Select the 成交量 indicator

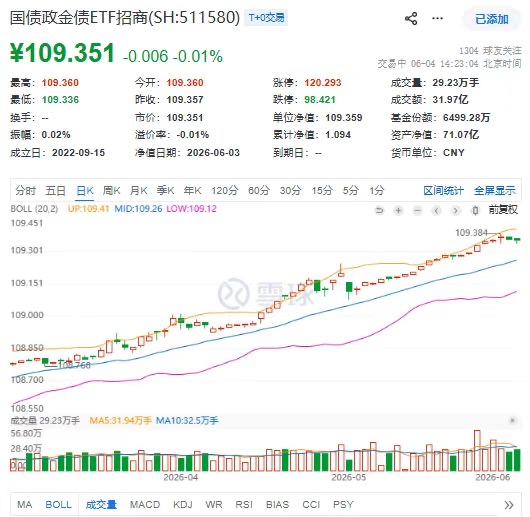click(101, 505)
